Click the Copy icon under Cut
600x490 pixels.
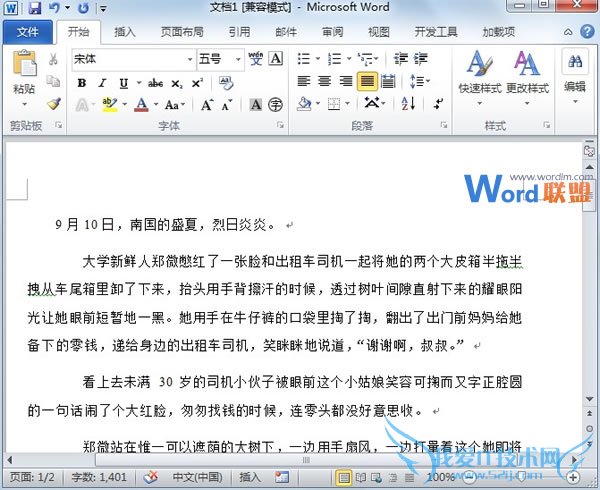click(53, 81)
